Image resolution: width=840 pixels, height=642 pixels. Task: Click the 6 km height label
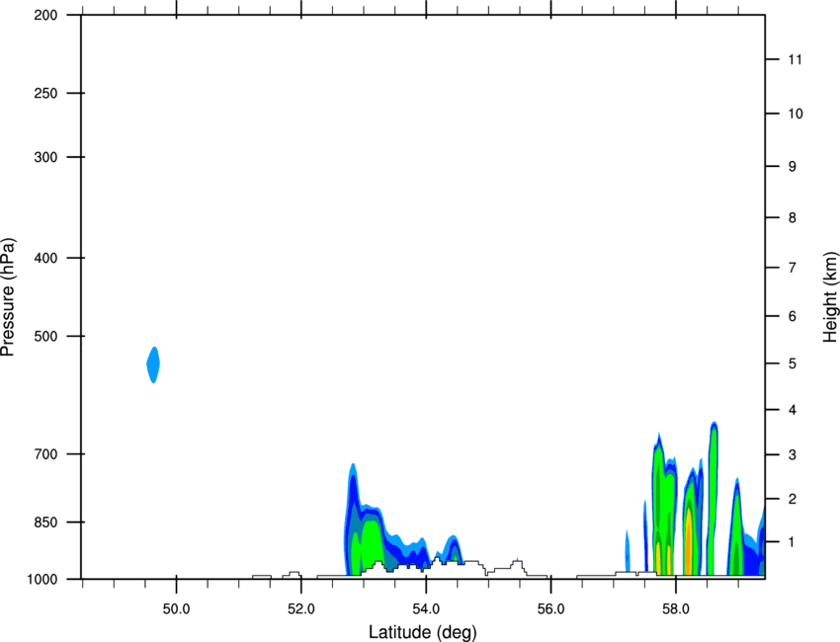click(x=793, y=316)
